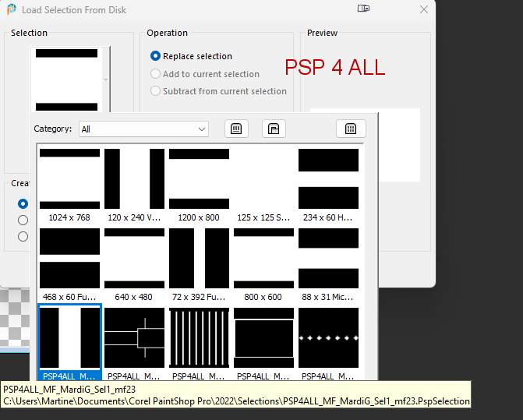Image resolution: width=523 pixels, height=420 pixels.
Task: Choose Subtract from current selection option
Action: click(156, 91)
